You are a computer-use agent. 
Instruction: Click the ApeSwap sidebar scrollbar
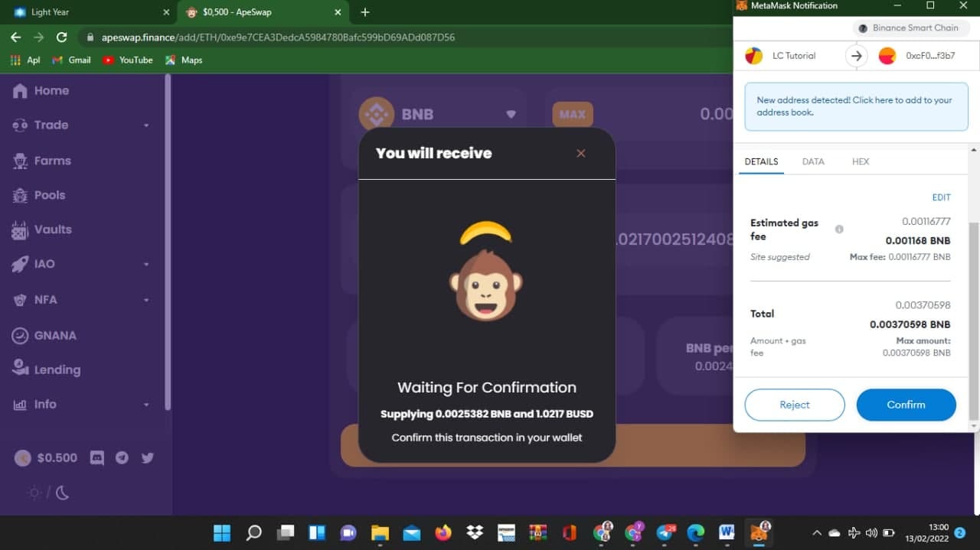tap(168, 242)
